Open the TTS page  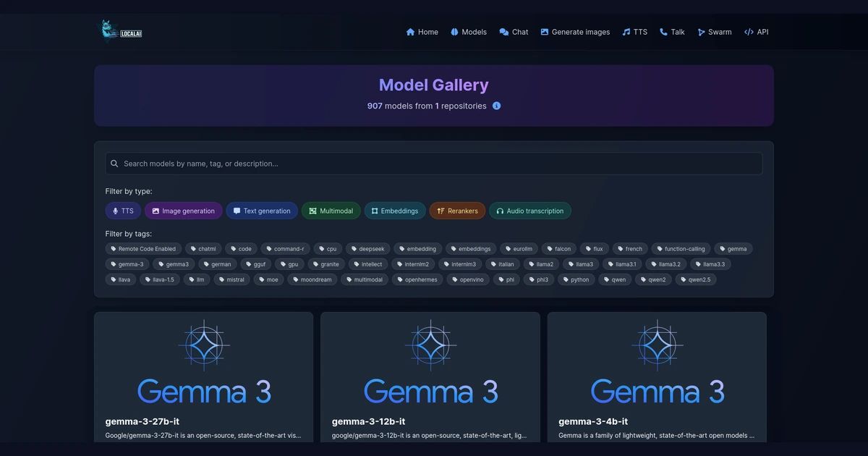tap(634, 32)
